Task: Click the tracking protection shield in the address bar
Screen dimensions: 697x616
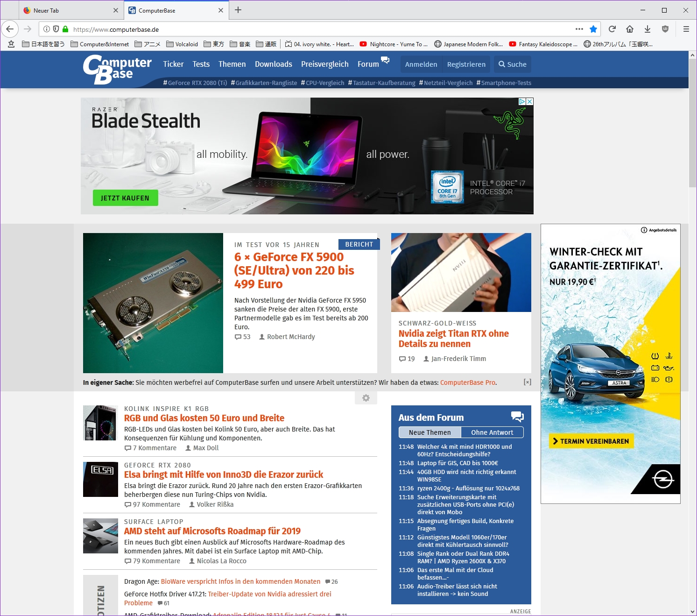Action: point(56,29)
